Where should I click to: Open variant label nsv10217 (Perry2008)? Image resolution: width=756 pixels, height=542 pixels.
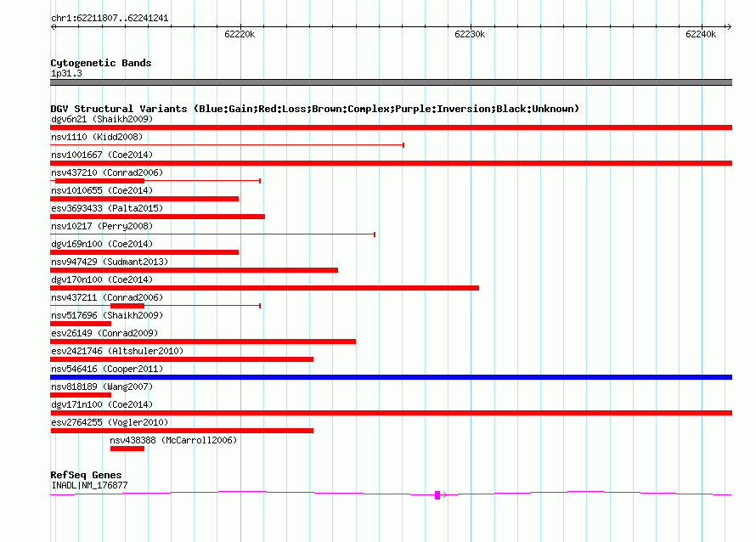coord(102,226)
